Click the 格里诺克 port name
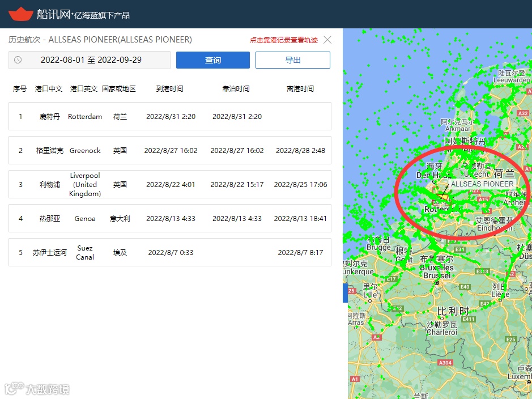 49,151
